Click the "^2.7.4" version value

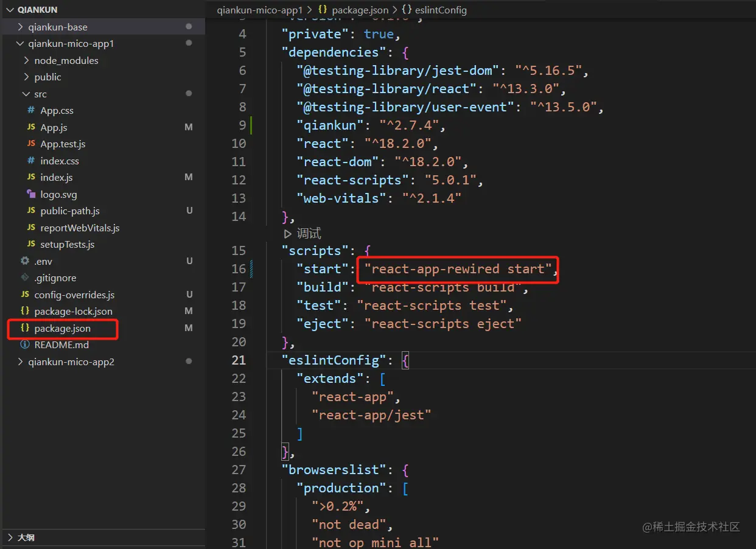(408, 125)
